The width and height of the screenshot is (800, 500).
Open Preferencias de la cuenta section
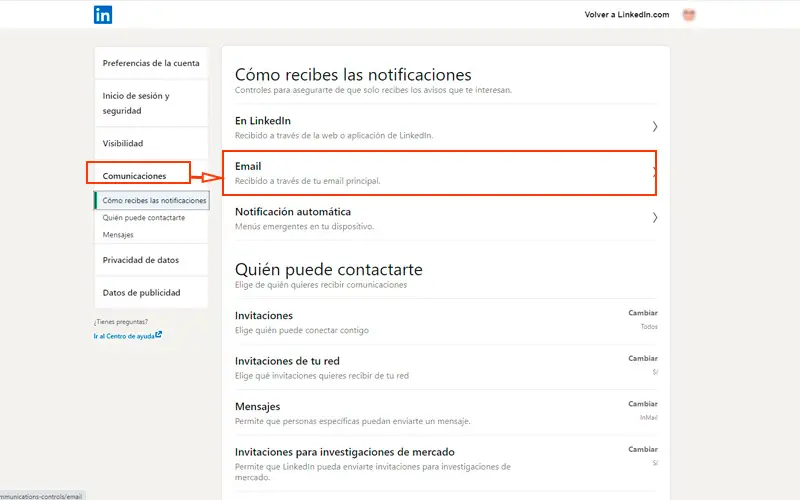(151, 63)
